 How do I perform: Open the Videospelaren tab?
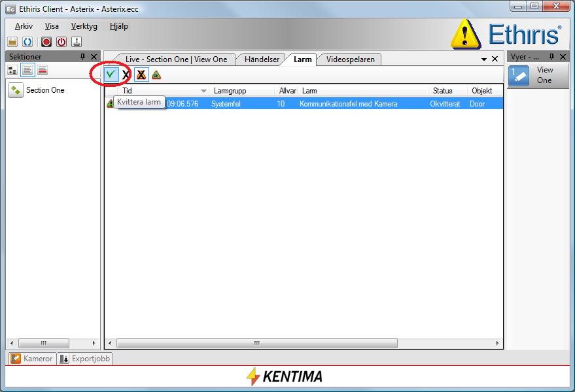point(351,59)
